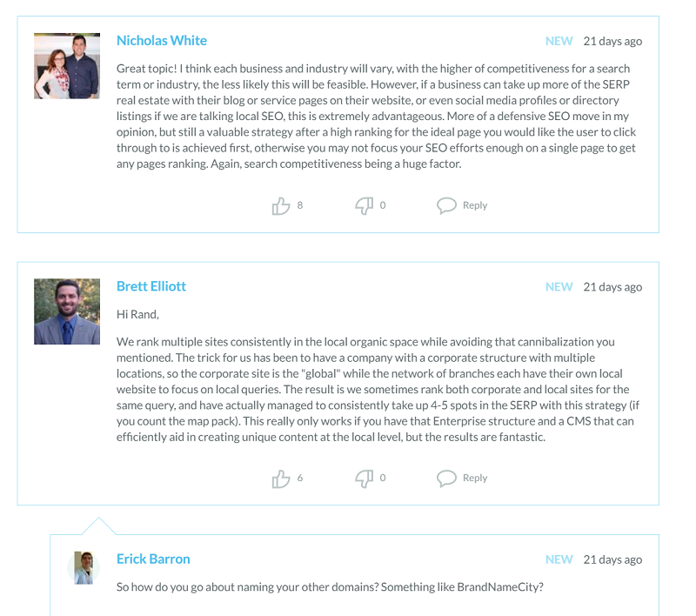696x616 pixels.
Task: Reply to Nicholas White's comment
Action: tap(475, 205)
